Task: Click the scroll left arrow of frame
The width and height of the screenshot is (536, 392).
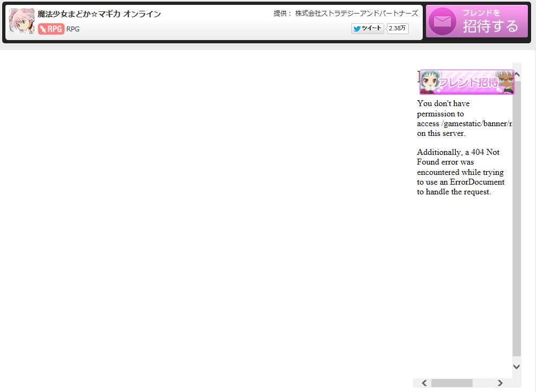Action: point(424,383)
